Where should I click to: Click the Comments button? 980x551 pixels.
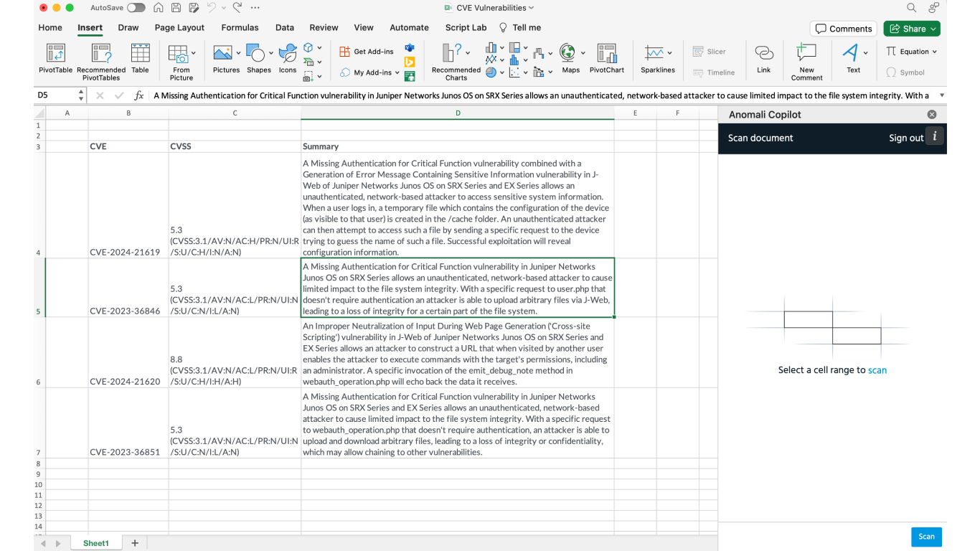844,29
